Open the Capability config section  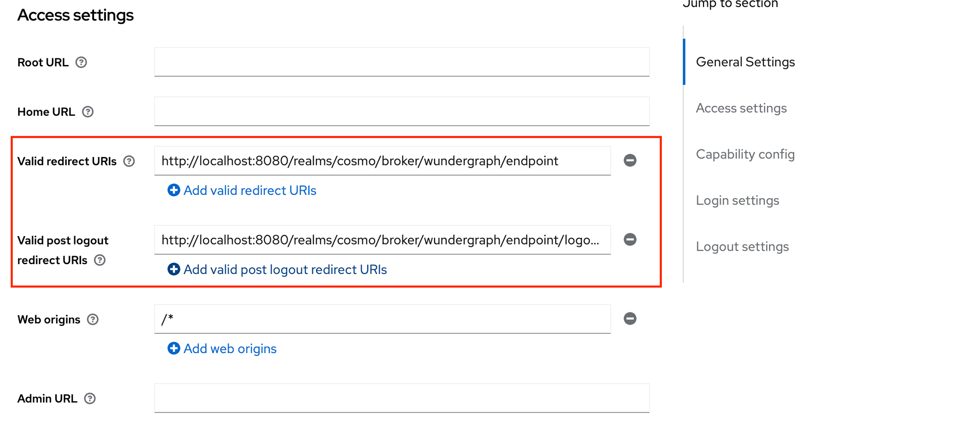(745, 154)
